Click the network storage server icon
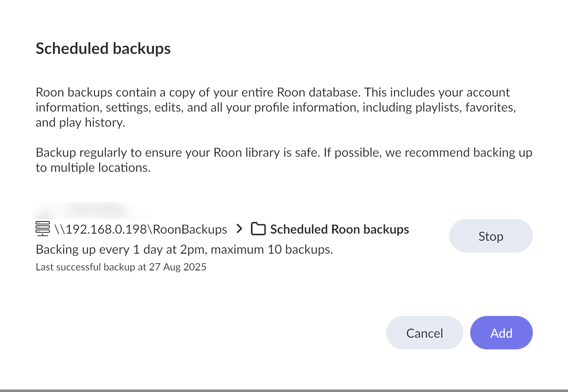This screenshot has width=568, height=392. click(x=43, y=229)
